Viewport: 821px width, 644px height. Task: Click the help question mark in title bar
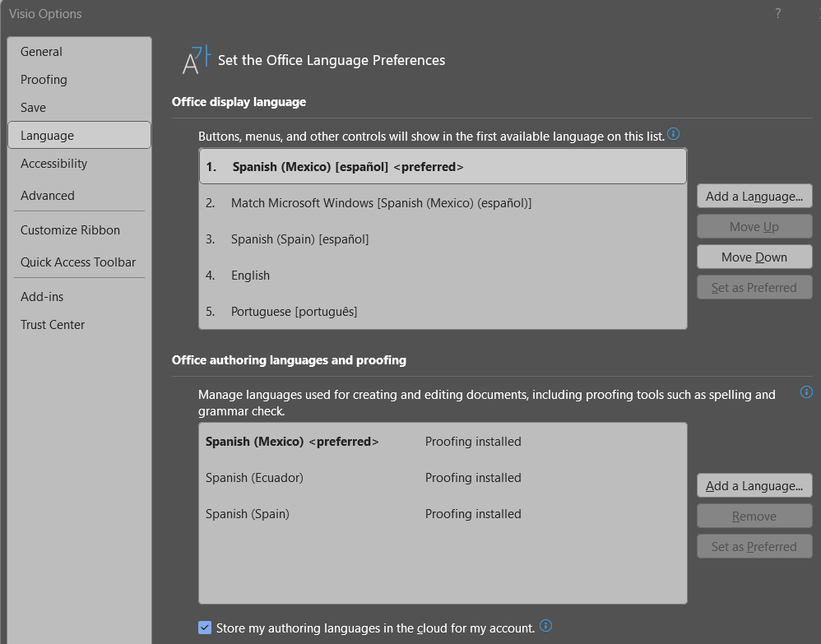click(x=778, y=14)
